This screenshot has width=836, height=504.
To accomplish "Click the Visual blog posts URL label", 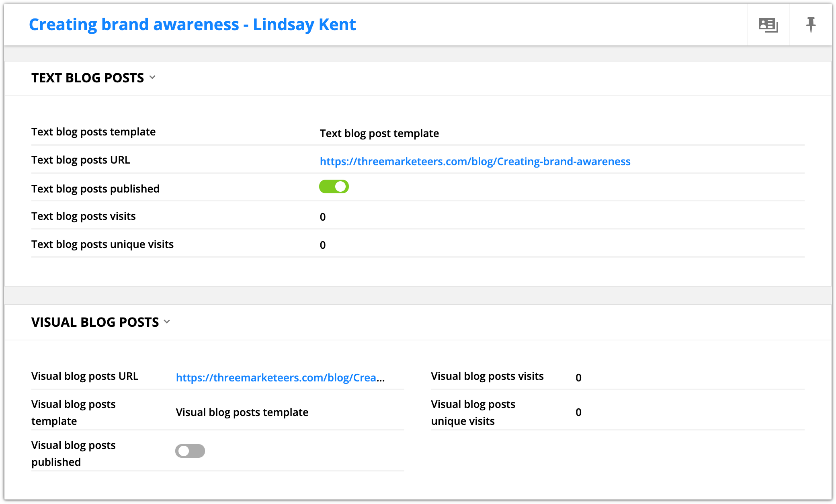I will tap(85, 376).
